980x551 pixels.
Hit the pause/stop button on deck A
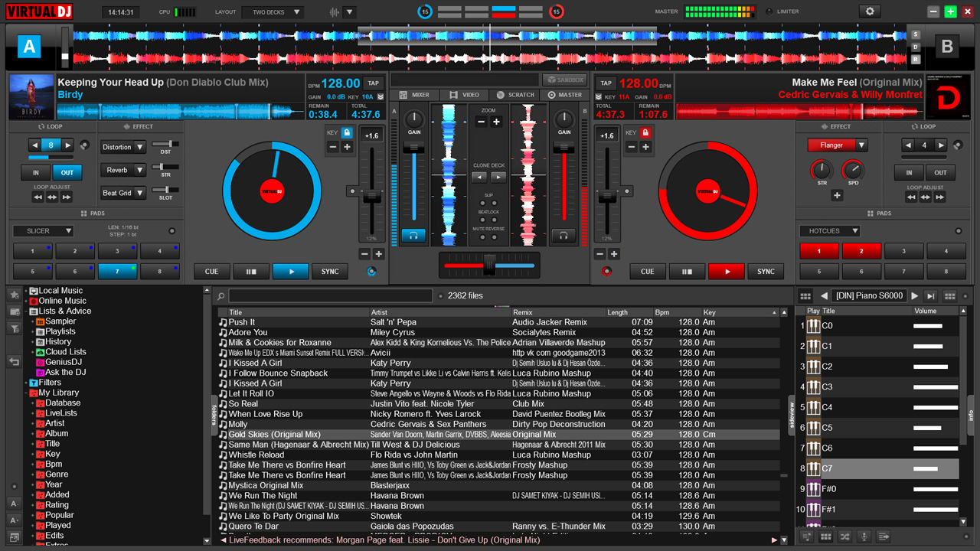pyautogui.click(x=251, y=272)
